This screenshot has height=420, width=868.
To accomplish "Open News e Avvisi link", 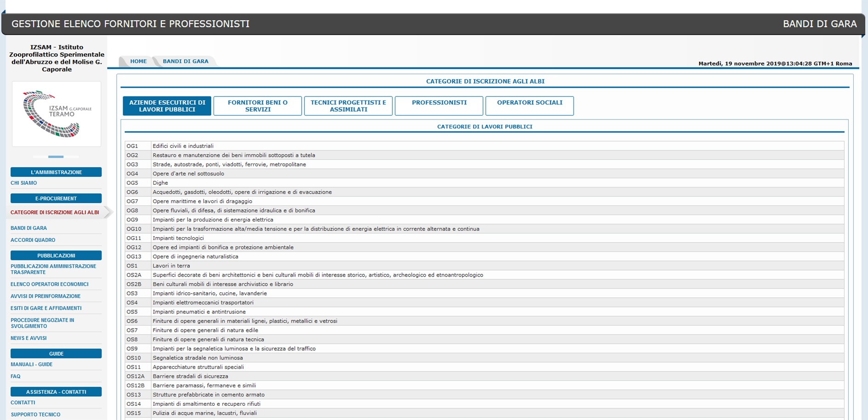I will click(x=28, y=338).
